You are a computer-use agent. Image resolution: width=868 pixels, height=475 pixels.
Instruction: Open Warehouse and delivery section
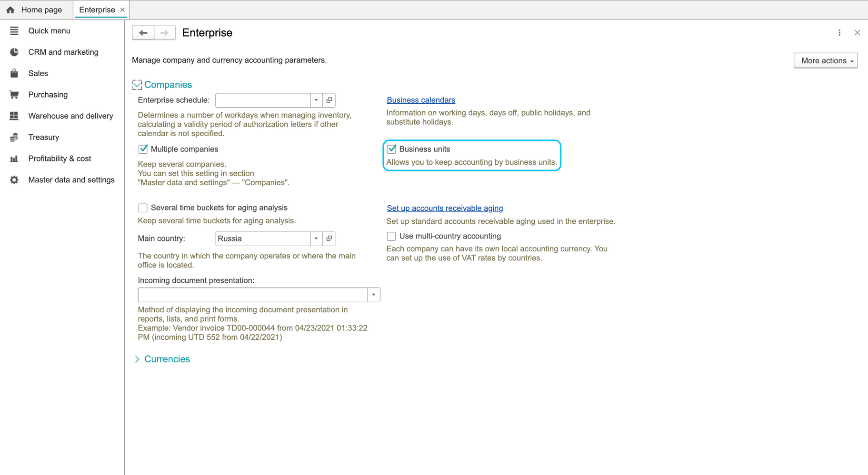click(70, 116)
